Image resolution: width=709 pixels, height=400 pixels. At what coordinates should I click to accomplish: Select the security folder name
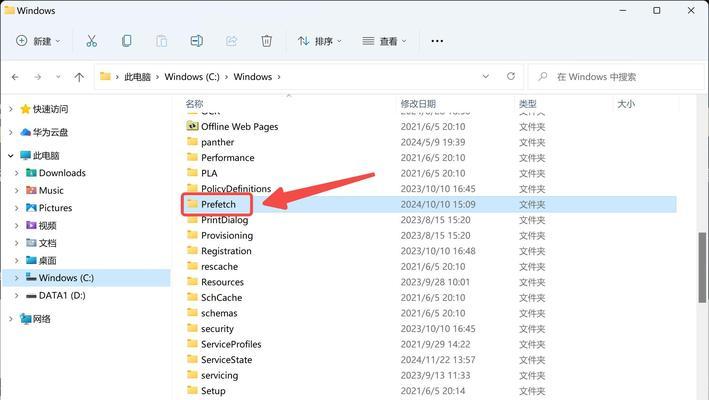coord(217,329)
